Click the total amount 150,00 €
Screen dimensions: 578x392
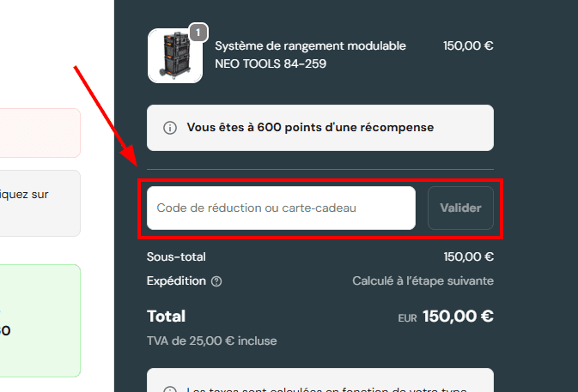tap(458, 316)
